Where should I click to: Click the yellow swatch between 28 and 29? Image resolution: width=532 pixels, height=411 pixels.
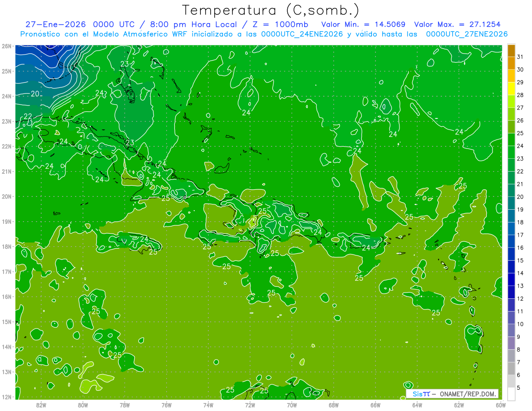click(x=511, y=88)
